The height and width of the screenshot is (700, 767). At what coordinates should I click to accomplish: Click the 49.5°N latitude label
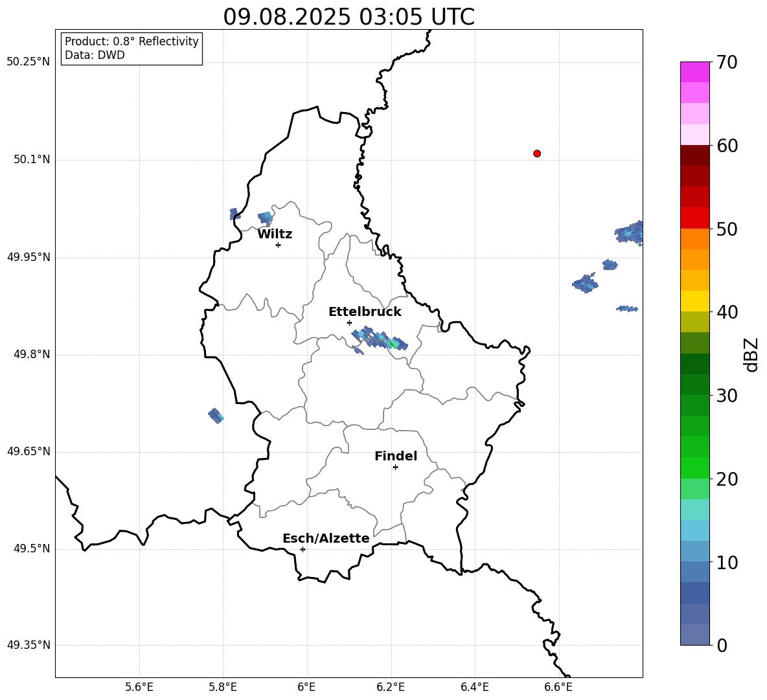(x=32, y=548)
